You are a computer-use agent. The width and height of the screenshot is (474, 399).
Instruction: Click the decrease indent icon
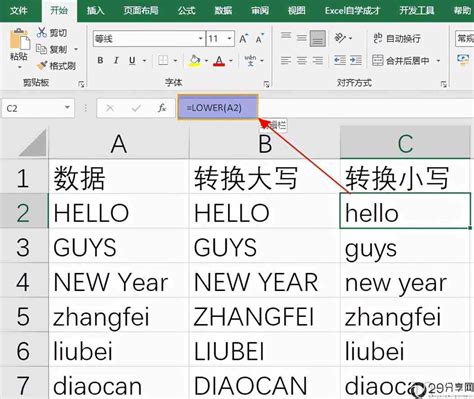click(340, 60)
